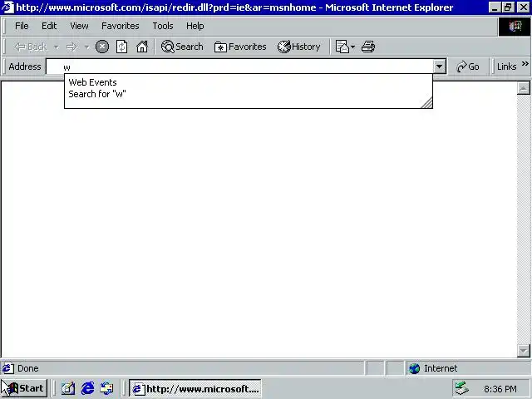
Task: Click the scrollbar up arrow
Action: point(523,88)
